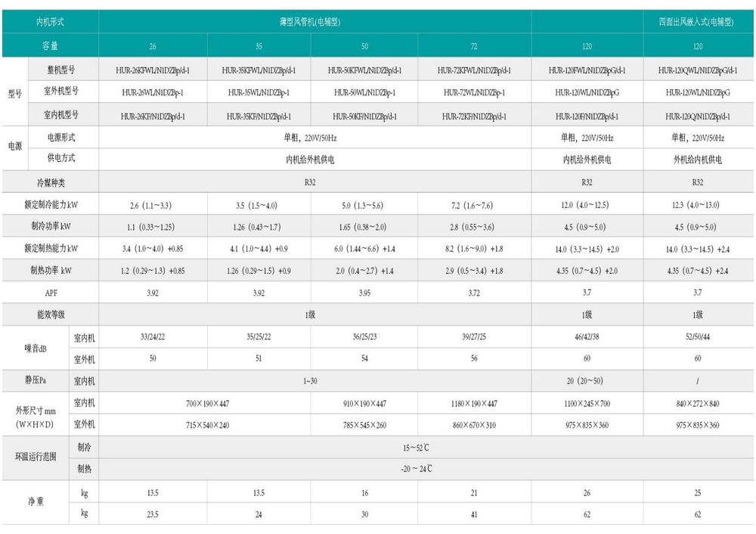Viewport: 756px width, 534px height.
Task: Select heating power 4.35 (0.7~4.5) +2.0
Action: coord(587,271)
